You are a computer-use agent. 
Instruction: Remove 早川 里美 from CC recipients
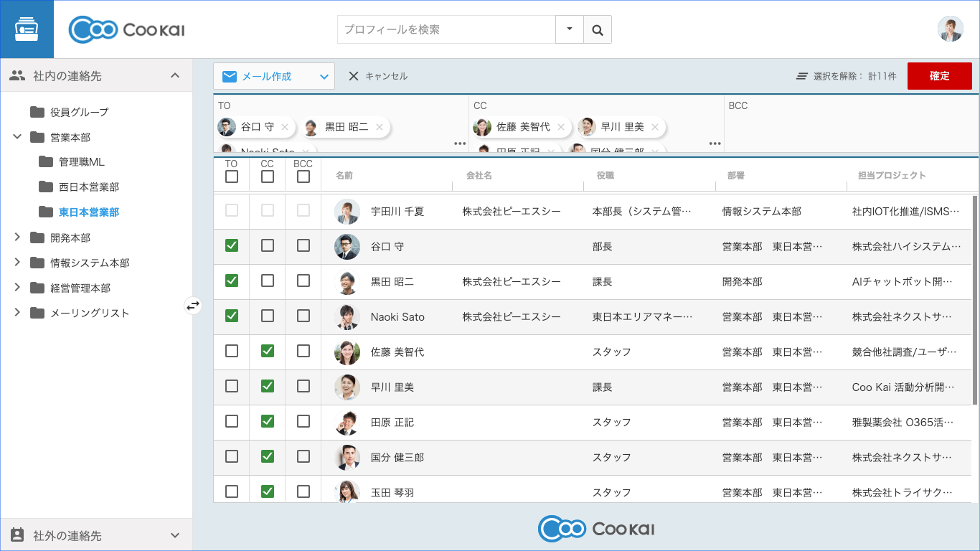(x=656, y=127)
